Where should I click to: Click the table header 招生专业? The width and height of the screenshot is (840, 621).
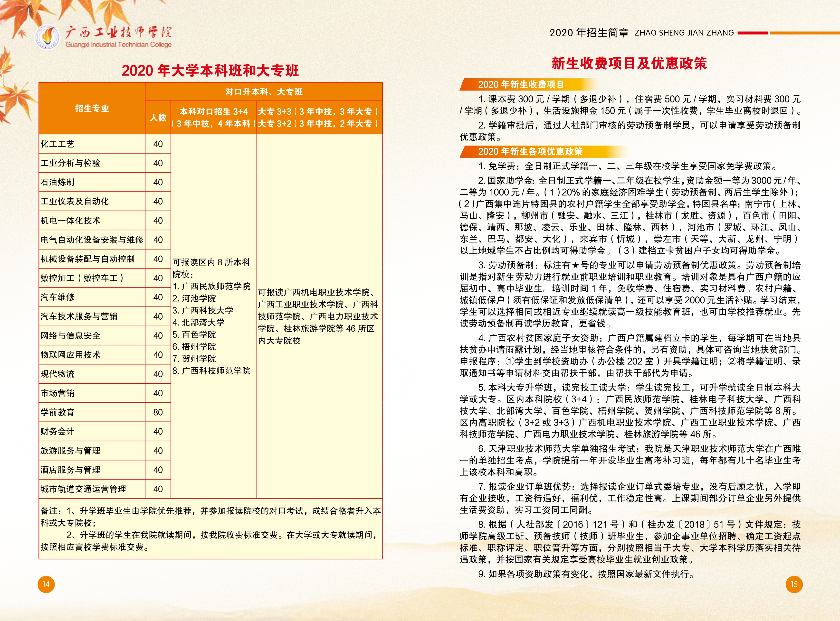point(92,108)
